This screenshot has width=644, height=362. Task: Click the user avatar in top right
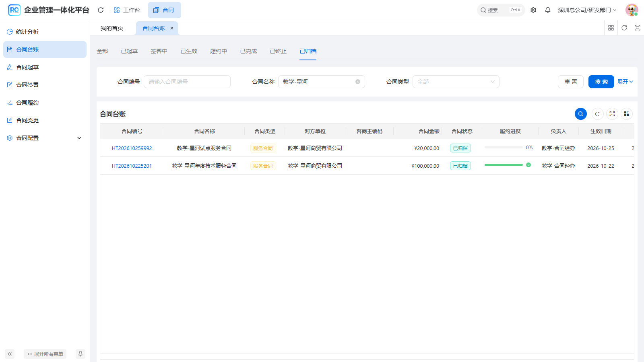coord(632,10)
